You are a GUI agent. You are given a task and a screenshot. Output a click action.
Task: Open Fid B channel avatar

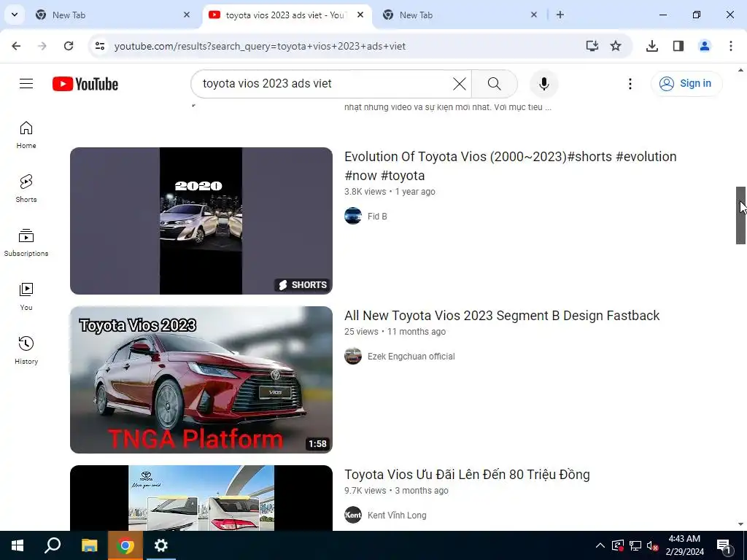353,216
